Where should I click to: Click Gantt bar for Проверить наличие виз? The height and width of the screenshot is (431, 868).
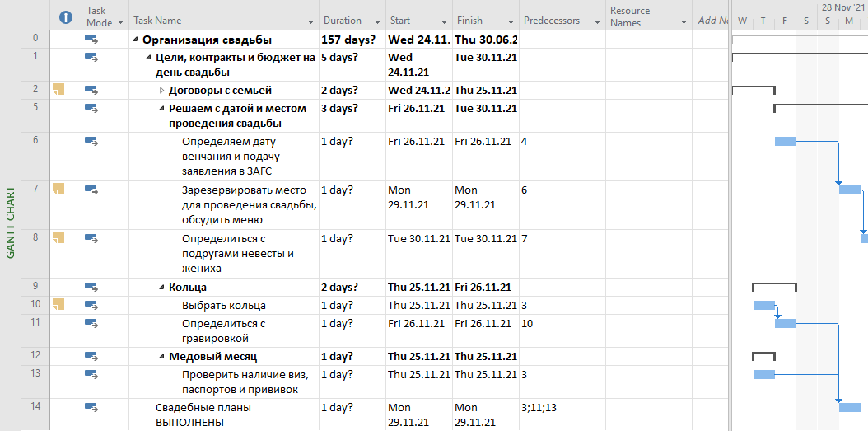[764, 374]
